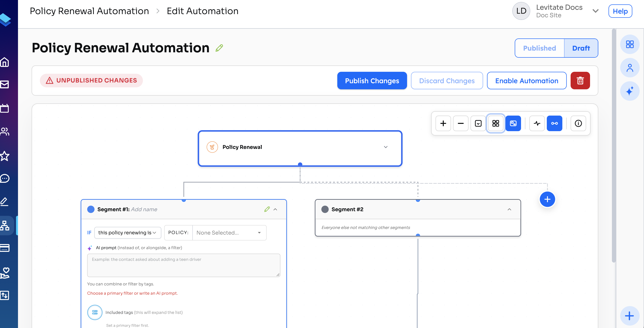This screenshot has width=644, height=328.
Task: Click the Discard Changes button
Action: coord(447,81)
